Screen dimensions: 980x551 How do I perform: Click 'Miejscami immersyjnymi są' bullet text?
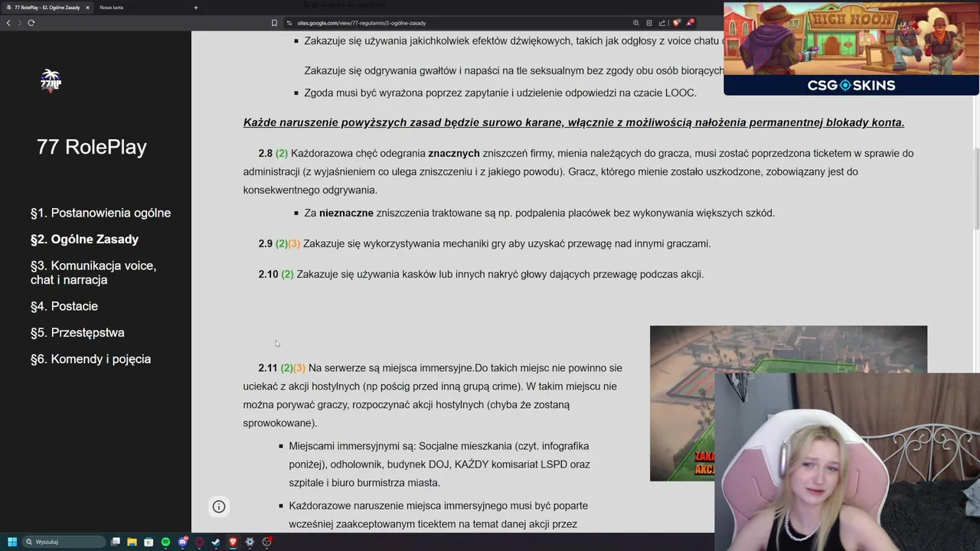click(439, 464)
